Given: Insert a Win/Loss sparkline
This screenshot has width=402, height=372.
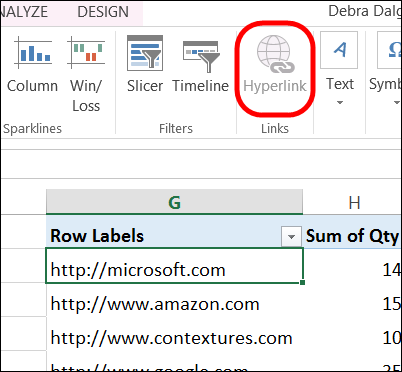Looking at the screenshot, I should (86, 74).
